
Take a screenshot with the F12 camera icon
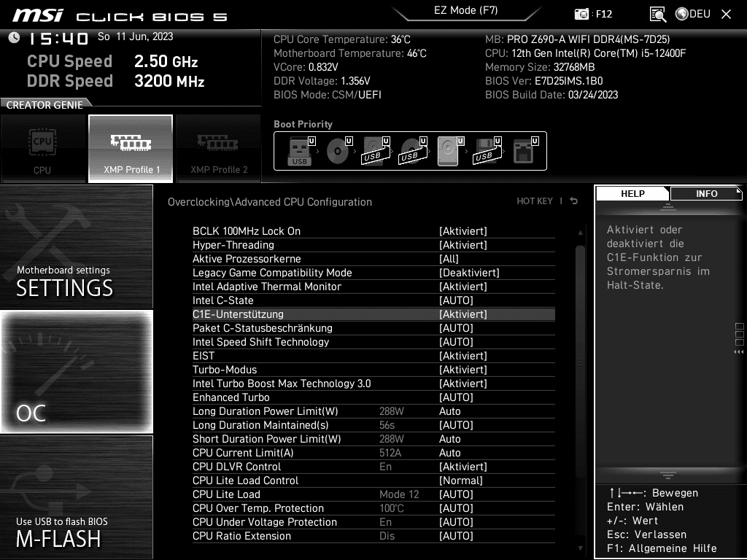tap(581, 14)
